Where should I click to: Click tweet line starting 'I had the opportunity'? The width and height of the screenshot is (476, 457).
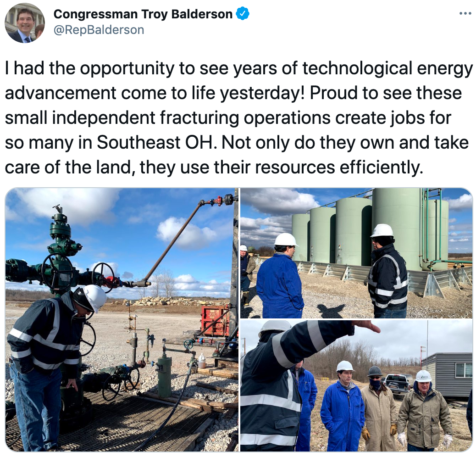[x=238, y=68]
